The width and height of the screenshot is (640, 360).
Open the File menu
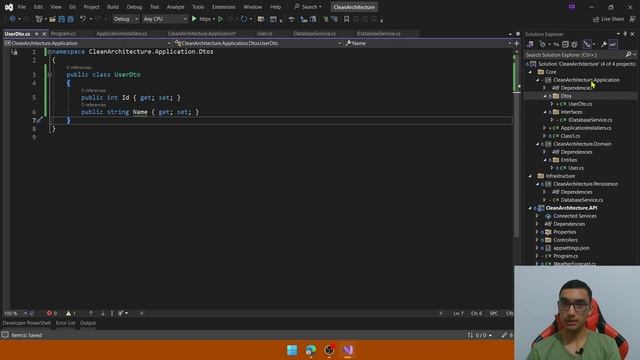22,7
